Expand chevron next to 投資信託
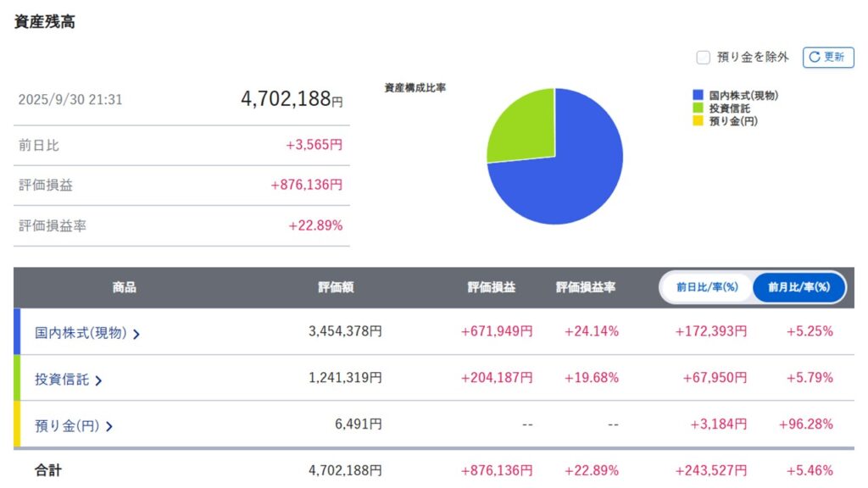This screenshot has width=868, height=488. [98, 380]
